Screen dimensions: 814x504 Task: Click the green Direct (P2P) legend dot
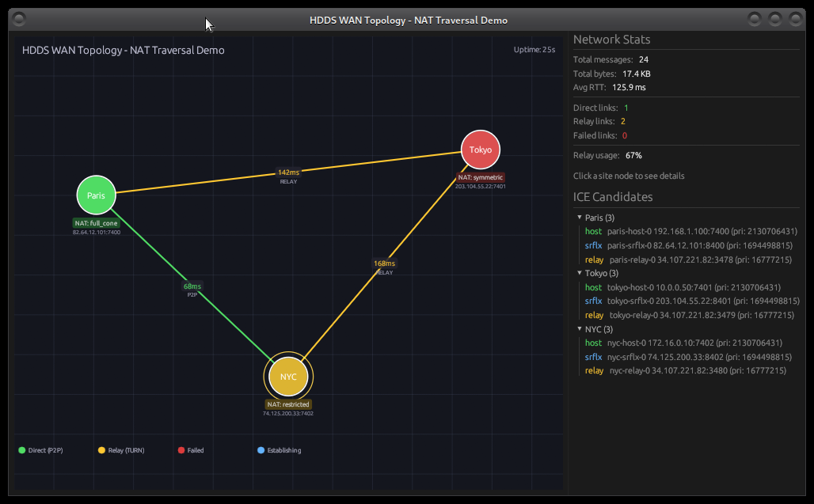click(22, 450)
